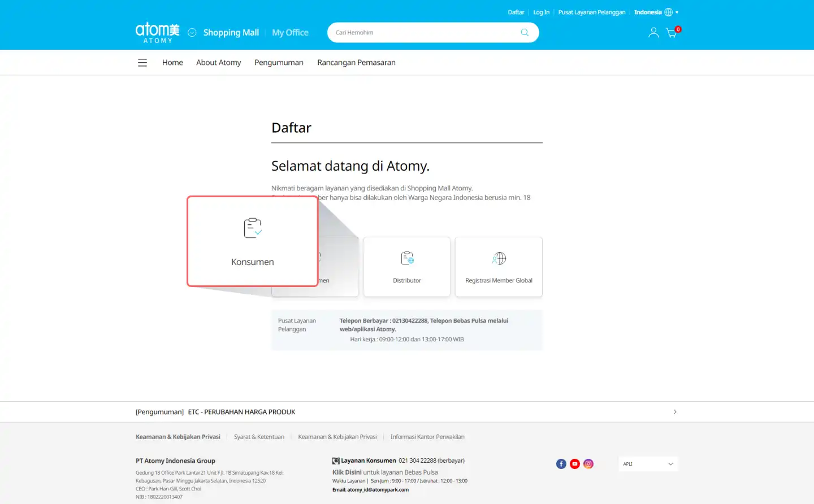Viewport: 814px width, 504px height.
Task: Open the user account icon
Action: point(653,33)
